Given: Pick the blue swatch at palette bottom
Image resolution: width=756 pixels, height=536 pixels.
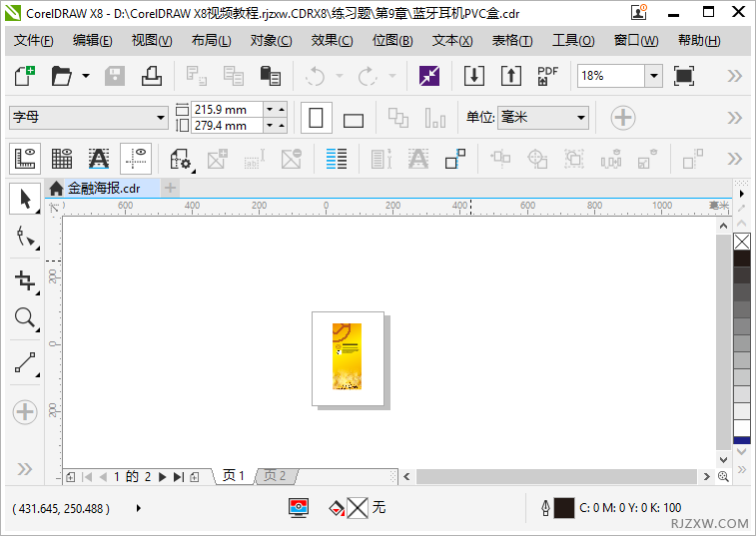Looking at the screenshot, I should 742,440.
